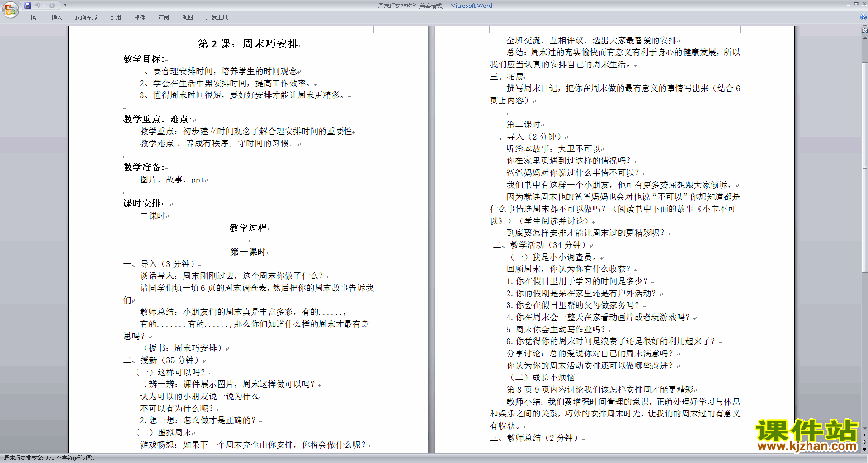This screenshot has width=868, height=463.
Task: Switch to the 视图 ribbon tab
Action: [187, 18]
